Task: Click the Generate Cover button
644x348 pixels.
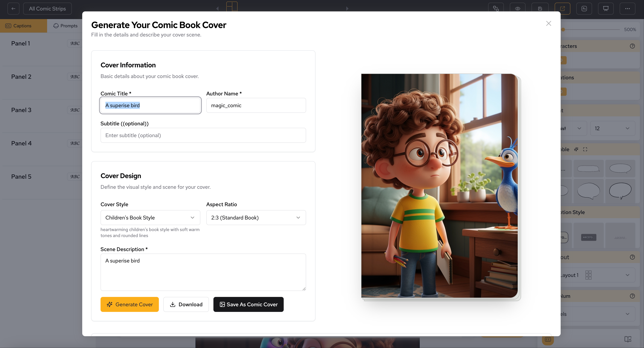Action: (x=130, y=304)
